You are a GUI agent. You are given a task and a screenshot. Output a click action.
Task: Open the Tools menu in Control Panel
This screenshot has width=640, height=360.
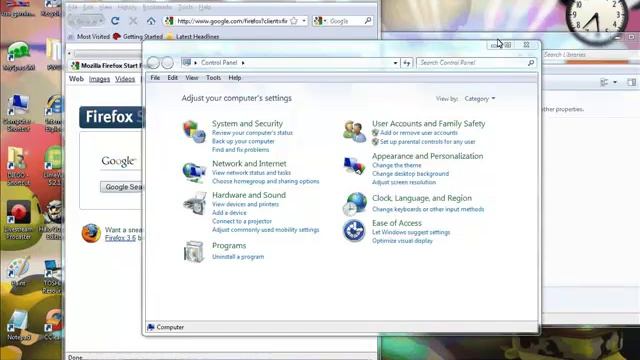(x=213, y=78)
